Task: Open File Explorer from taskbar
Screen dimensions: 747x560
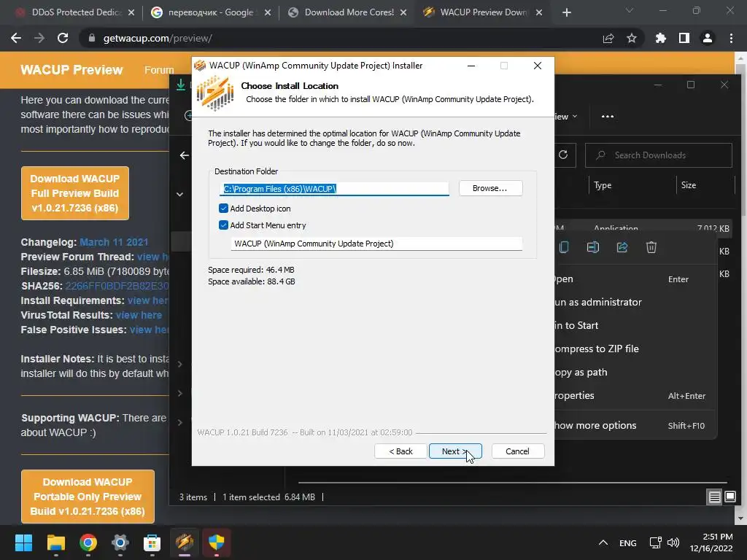Action: (x=55, y=542)
